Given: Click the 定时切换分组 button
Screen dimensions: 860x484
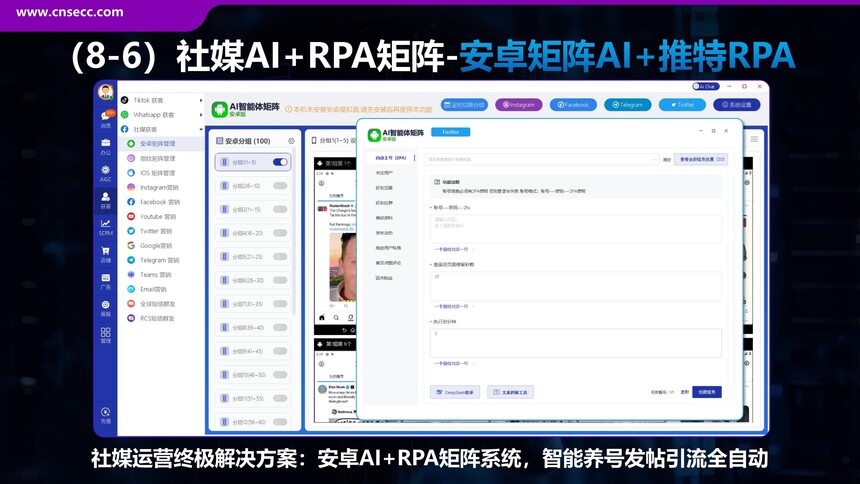Looking at the screenshot, I should (464, 105).
